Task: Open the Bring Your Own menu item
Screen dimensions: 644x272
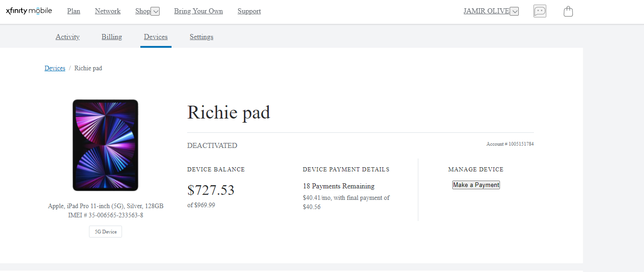Action: pyautogui.click(x=199, y=11)
